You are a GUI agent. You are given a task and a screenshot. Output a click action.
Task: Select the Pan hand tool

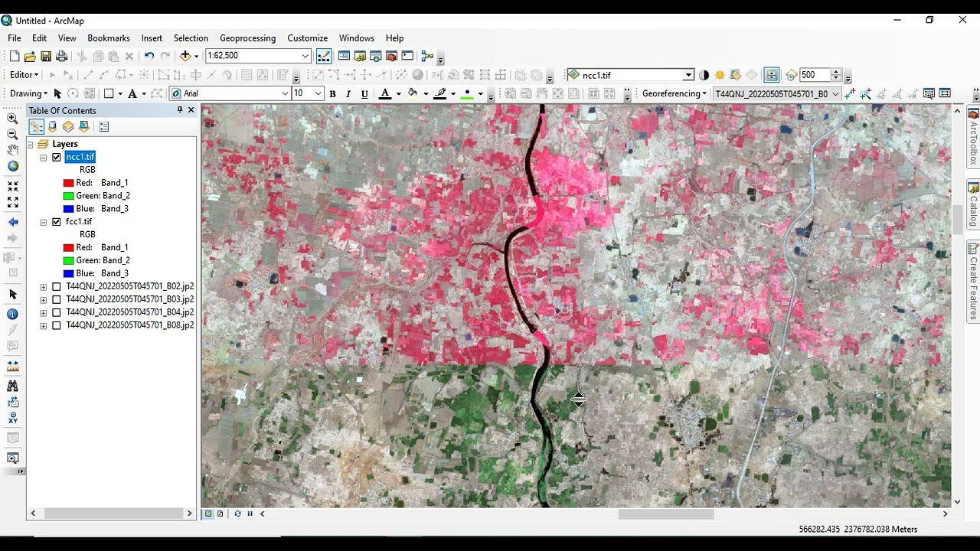click(x=12, y=151)
